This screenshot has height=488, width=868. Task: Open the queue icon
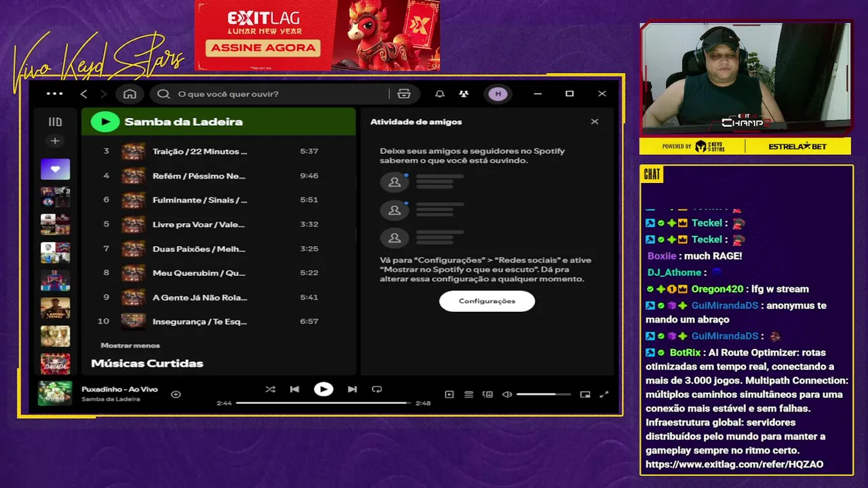point(469,394)
